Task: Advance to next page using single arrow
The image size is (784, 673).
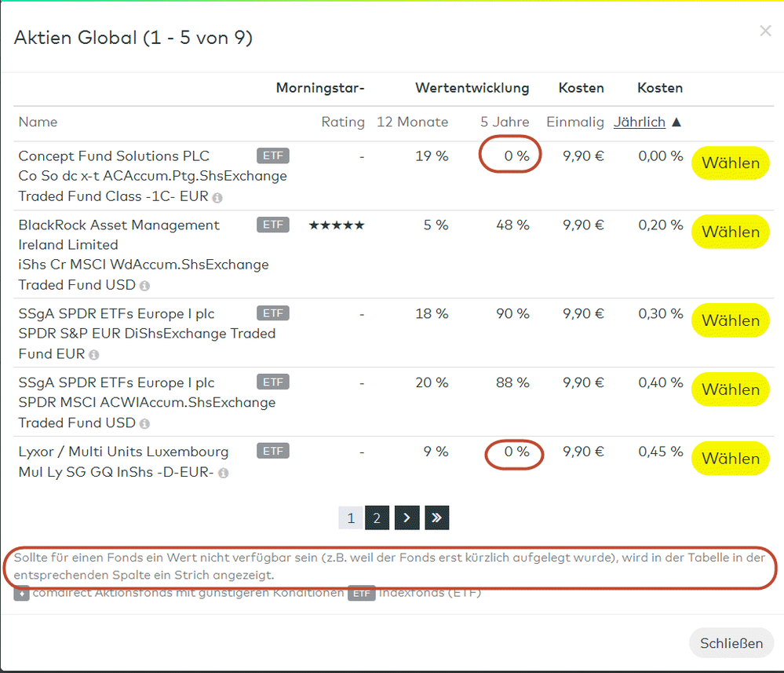Action: tap(407, 518)
